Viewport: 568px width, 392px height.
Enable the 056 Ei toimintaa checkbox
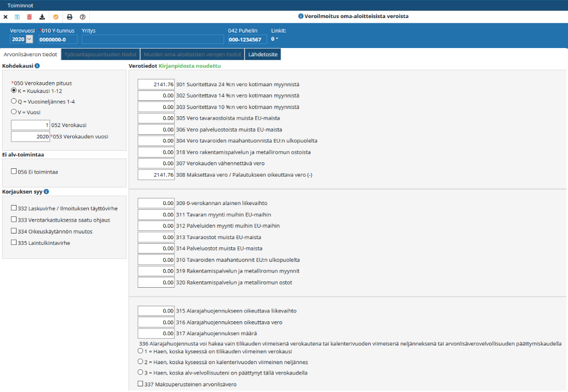(14, 171)
